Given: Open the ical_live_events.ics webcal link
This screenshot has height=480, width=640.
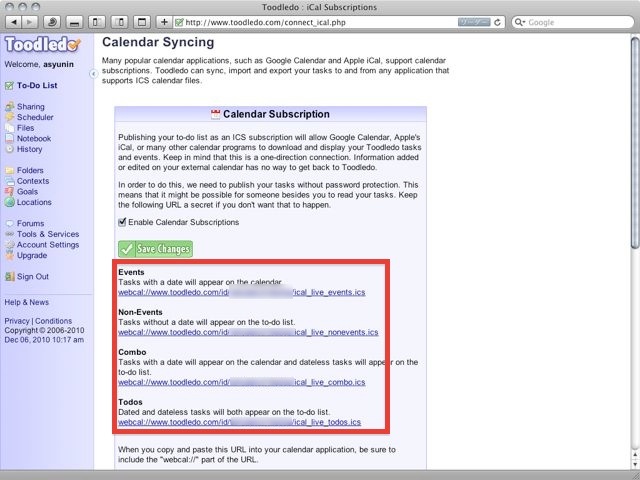Looking at the screenshot, I should click(242, 292).
